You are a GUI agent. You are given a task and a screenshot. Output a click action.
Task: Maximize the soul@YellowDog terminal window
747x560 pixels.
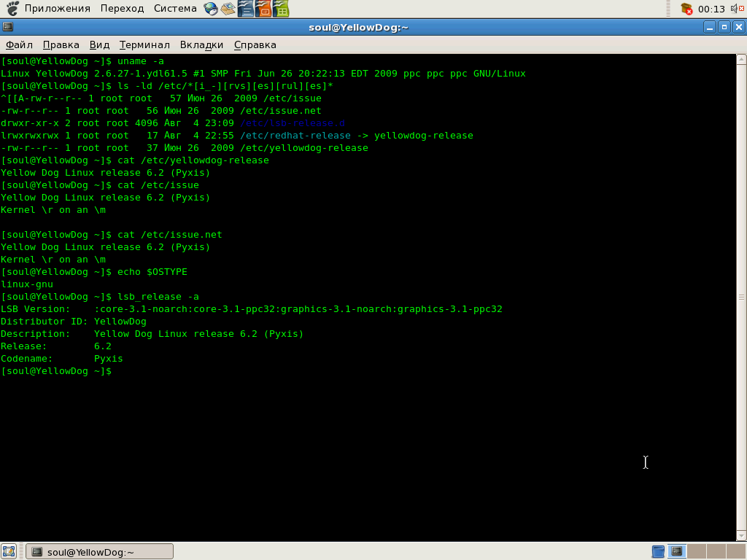[x=724, y=27]
